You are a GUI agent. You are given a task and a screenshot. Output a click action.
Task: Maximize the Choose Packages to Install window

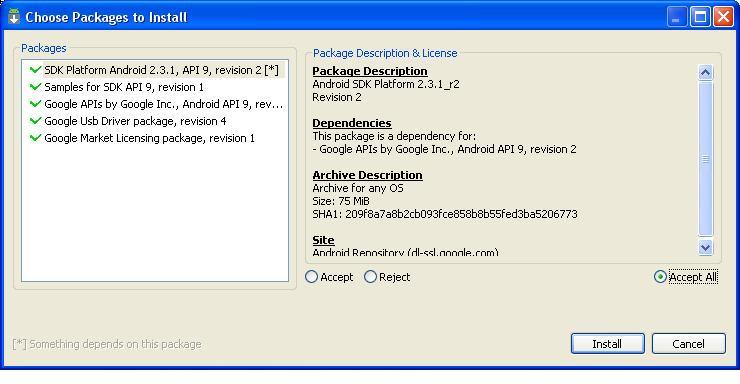tap(700, 17)
